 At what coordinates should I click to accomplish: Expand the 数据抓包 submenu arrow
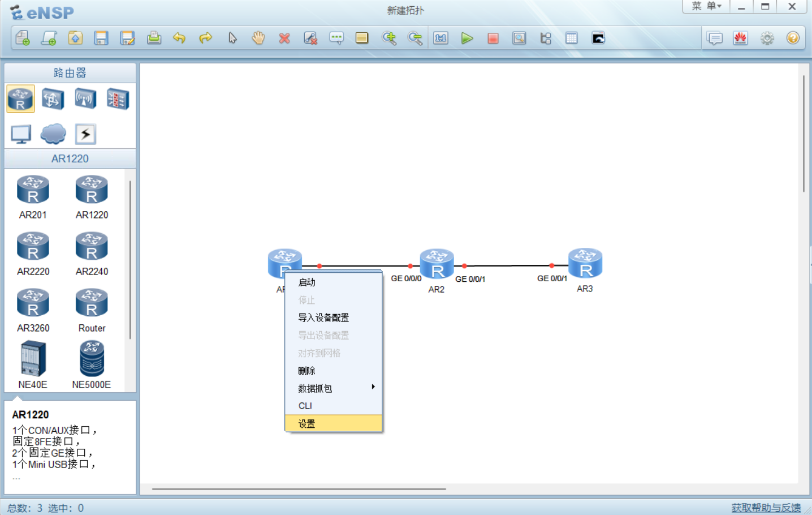(x=373, y=387)
